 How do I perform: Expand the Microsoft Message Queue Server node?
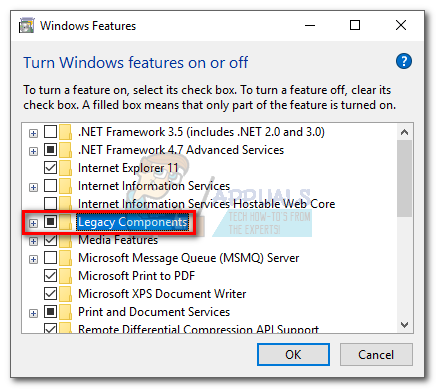point(33,259)
